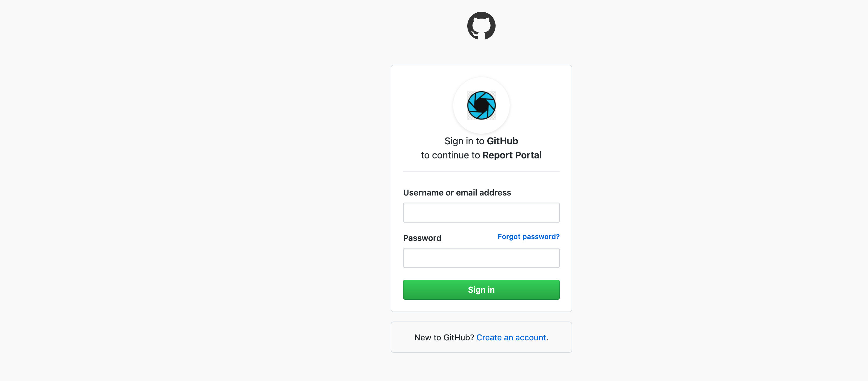
Task: Click the circular avatar badge above the heading
Action: (x=481, y=105)
